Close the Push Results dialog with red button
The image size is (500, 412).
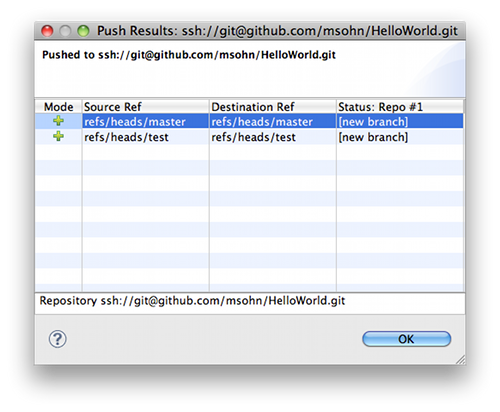click(x=47, y=31)
